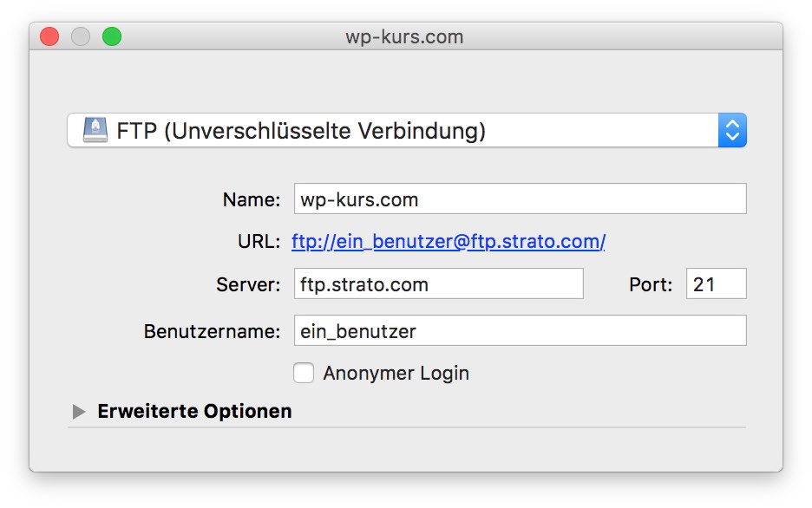Click into the Name field containing wp-kurs.com

click(520, 199)
